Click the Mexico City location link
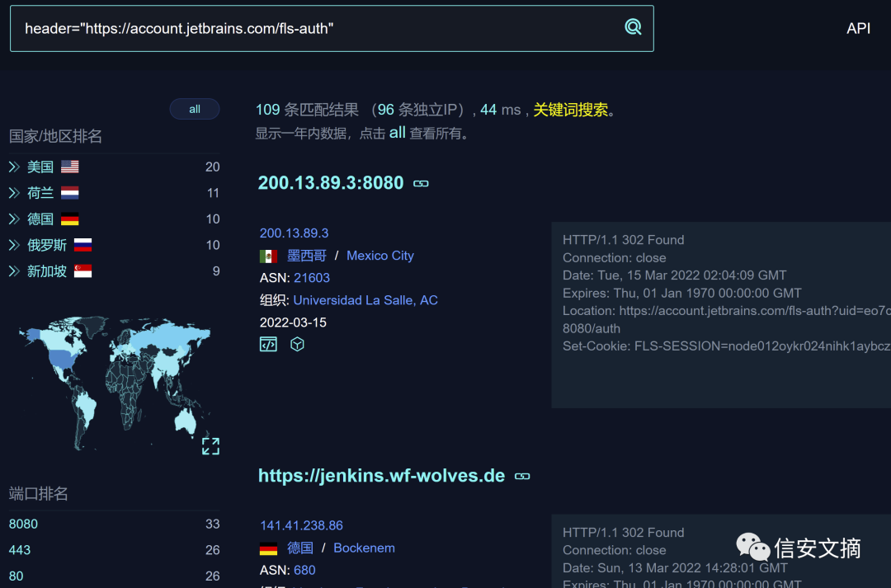This screenshot has height=588, width=891. [x=379, y=256]
